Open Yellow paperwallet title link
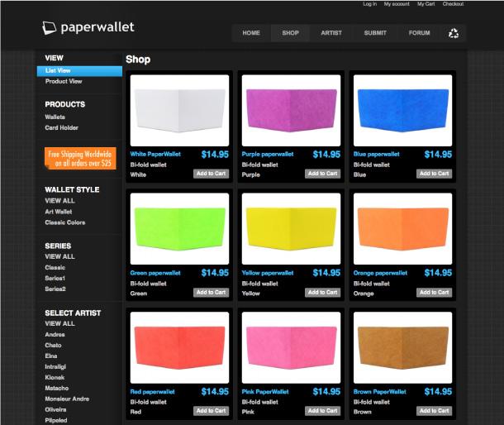504x425 pixels. [x=268, y=273]
